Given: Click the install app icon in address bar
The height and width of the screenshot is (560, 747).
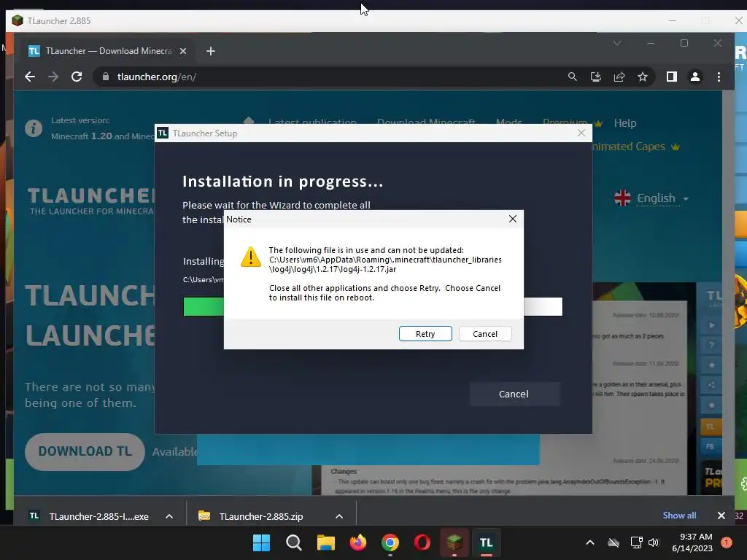Looking at the screenshot, I should coord(596,77).
